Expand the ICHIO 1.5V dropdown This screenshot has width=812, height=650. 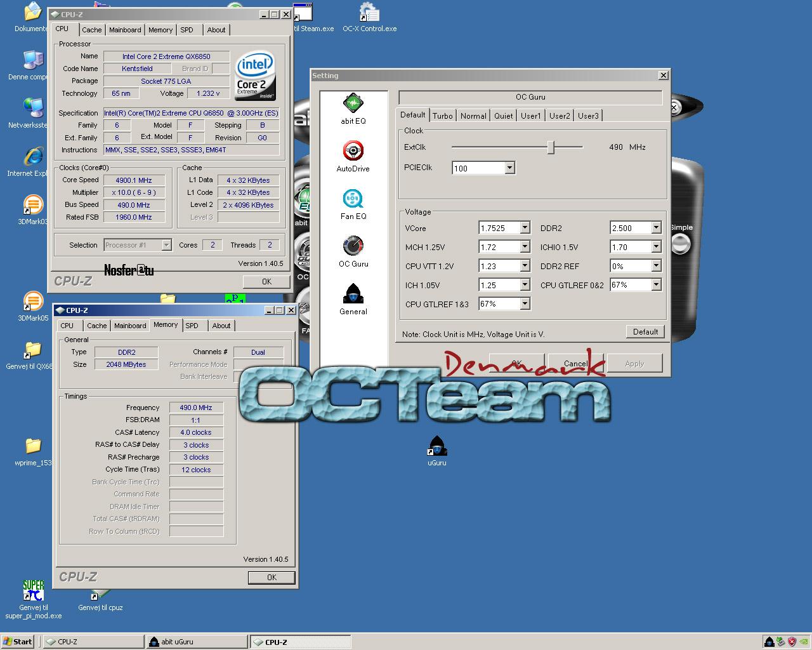tap(656, 247)
